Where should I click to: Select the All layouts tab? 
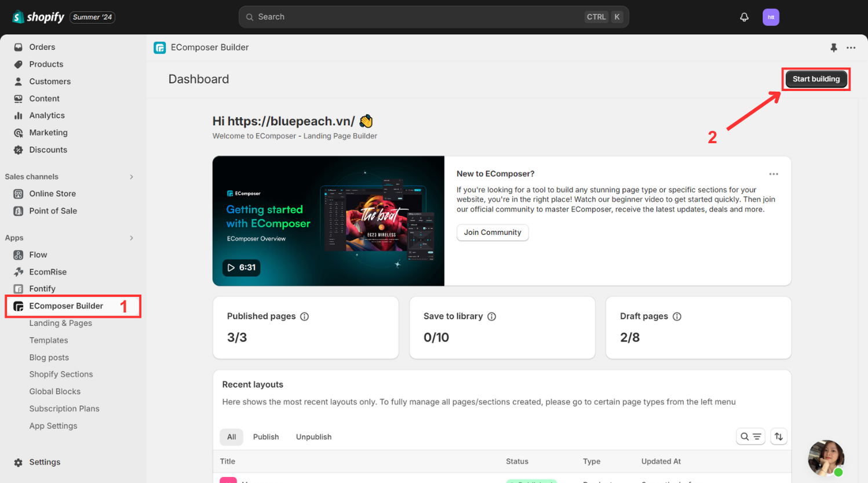pos(232,437)
